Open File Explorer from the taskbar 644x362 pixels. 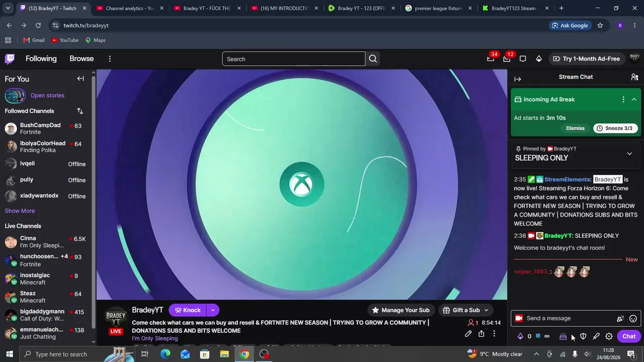[224, 354]
